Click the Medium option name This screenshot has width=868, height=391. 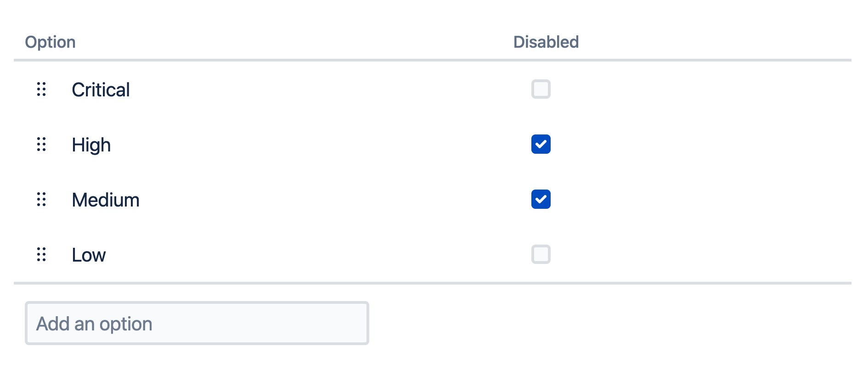pos(106,200)
